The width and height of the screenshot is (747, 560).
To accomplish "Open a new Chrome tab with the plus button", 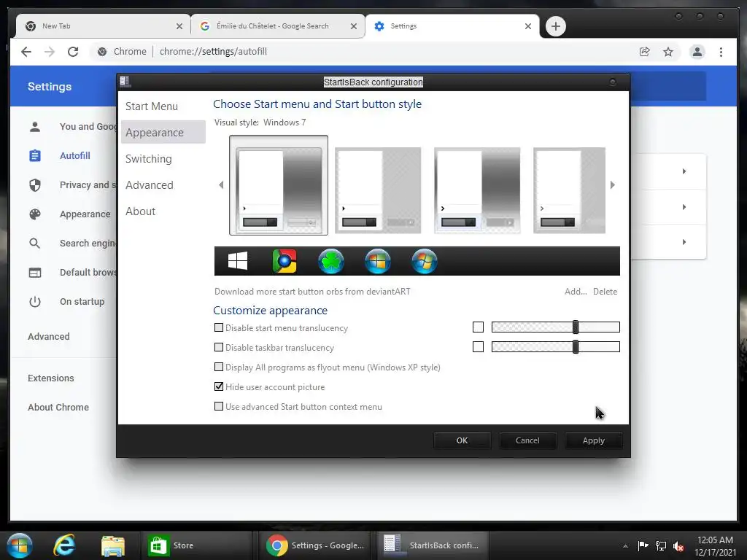I will (x=555, y=26).
